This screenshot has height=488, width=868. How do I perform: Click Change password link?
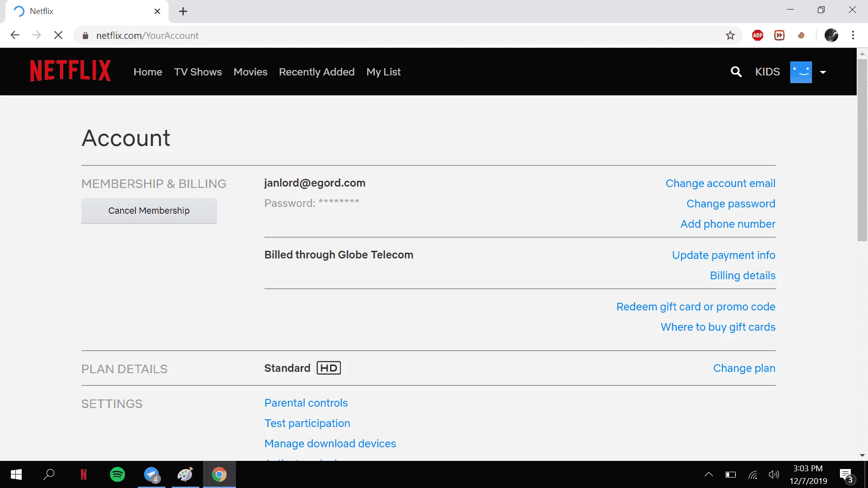pyautogui.click(x=731, y=204)
